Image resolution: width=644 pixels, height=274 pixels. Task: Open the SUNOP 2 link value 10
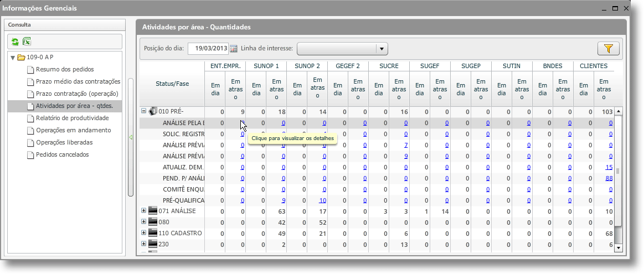[x=322, y=200]
